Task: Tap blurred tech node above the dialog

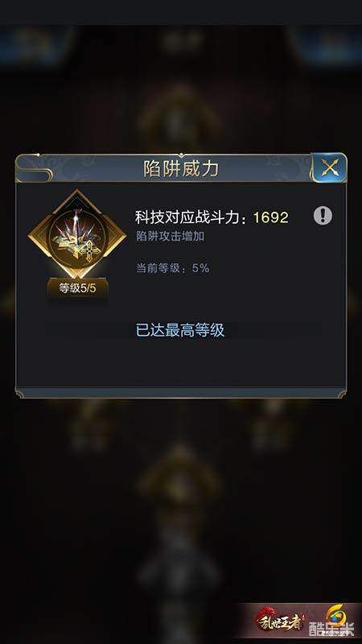Action: click(180, 117)
